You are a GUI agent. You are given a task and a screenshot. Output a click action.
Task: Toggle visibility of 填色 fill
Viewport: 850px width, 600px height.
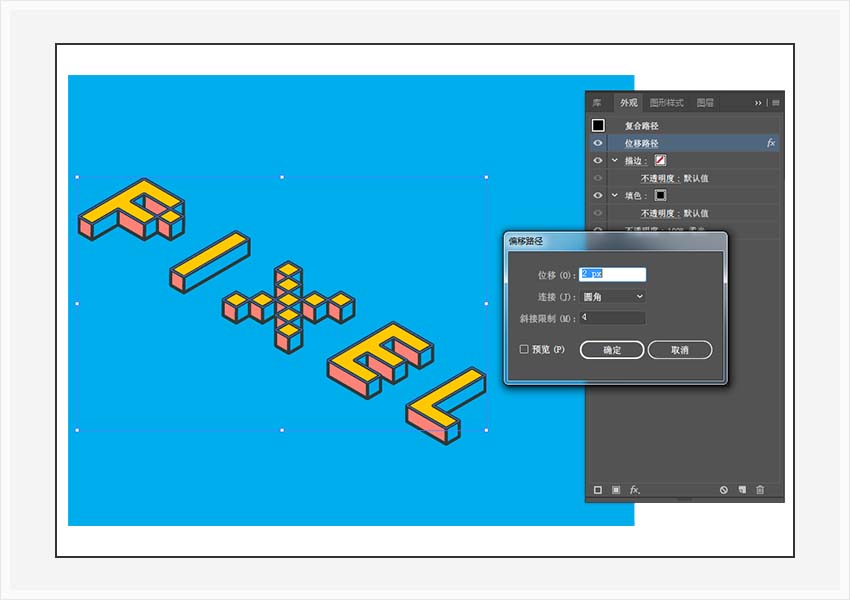[x=598, y=195]
